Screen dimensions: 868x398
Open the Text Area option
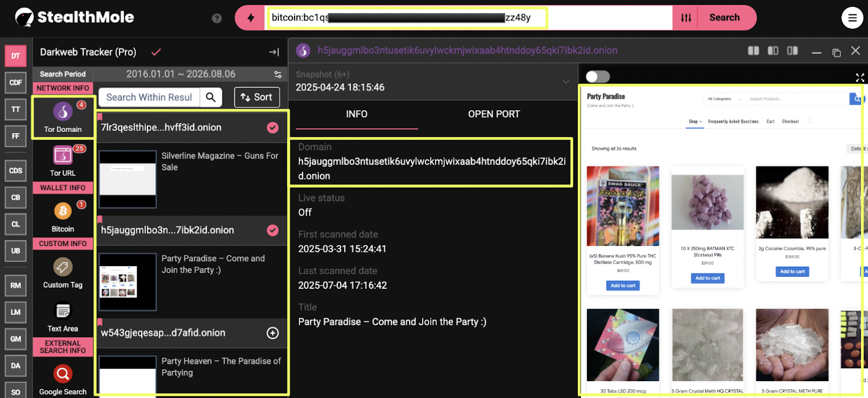tap(63, 317)
